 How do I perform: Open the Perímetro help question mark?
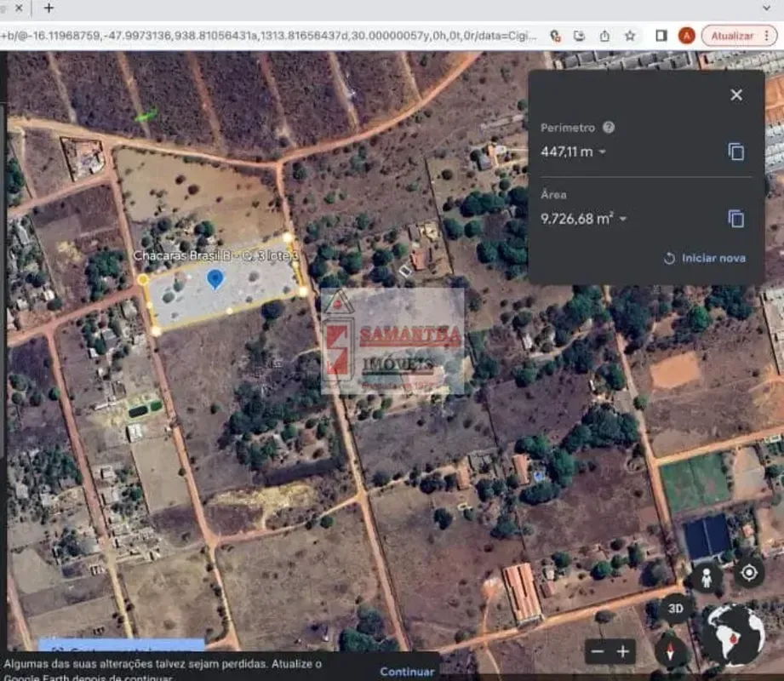tap(609, 128)
